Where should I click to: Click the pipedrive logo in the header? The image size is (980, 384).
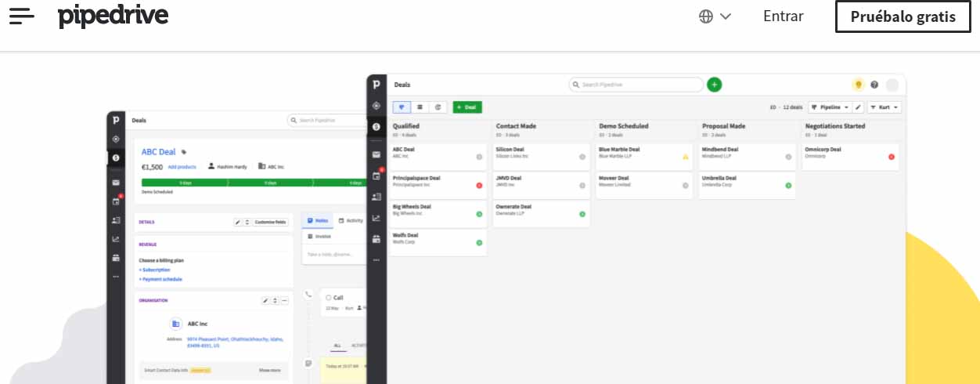[x=113, y=16]
